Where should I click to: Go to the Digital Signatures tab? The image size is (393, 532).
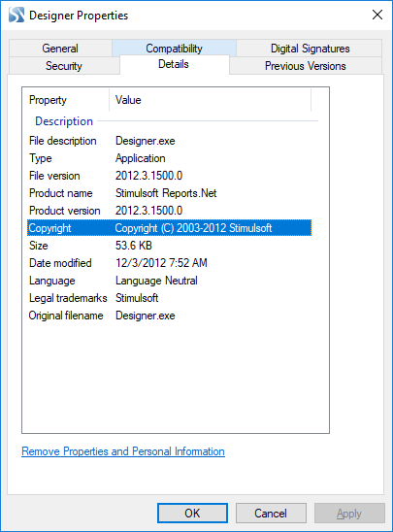click(x=310, y=49)
